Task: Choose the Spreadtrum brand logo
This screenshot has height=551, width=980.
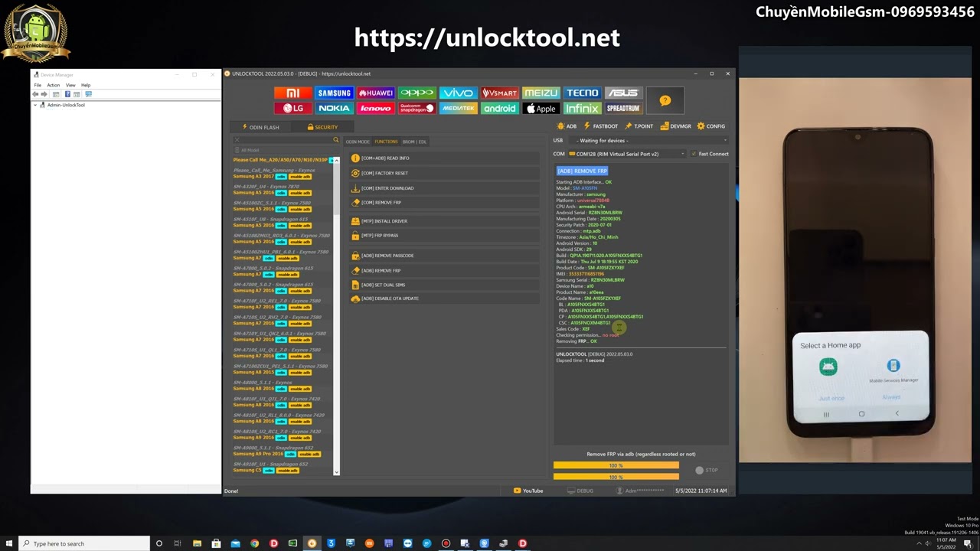Action: pos(622,108)
